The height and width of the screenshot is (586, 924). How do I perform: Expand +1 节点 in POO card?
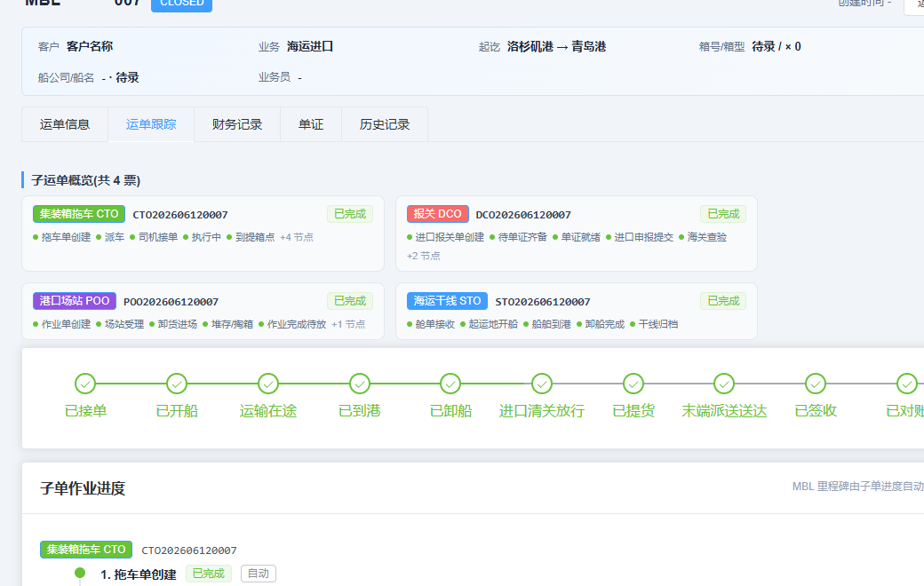pyautogui.click(x=348, y=324)
